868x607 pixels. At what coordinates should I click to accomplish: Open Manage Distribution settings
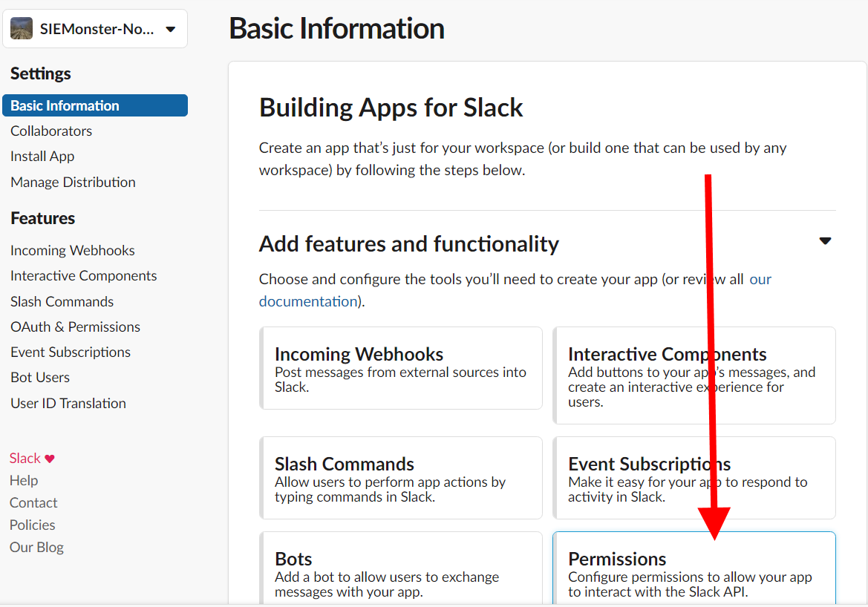[73, 182]
